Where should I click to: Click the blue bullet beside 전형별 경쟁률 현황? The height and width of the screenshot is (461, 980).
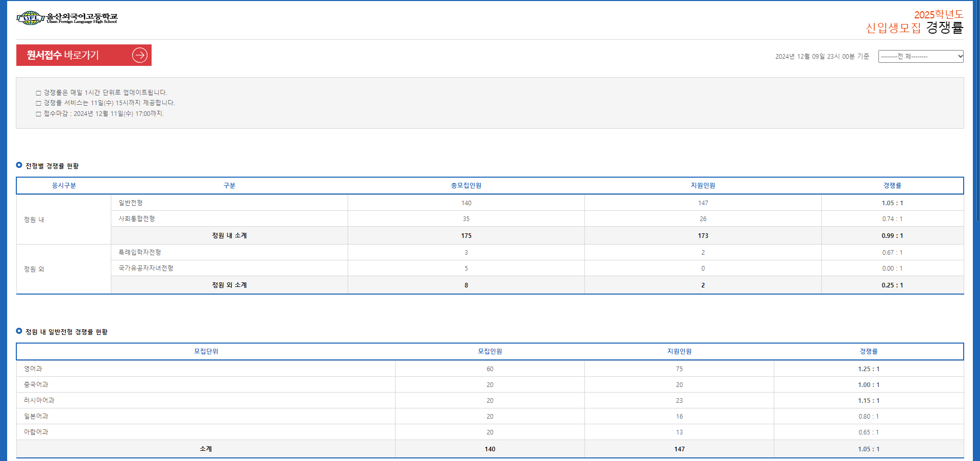19,165
